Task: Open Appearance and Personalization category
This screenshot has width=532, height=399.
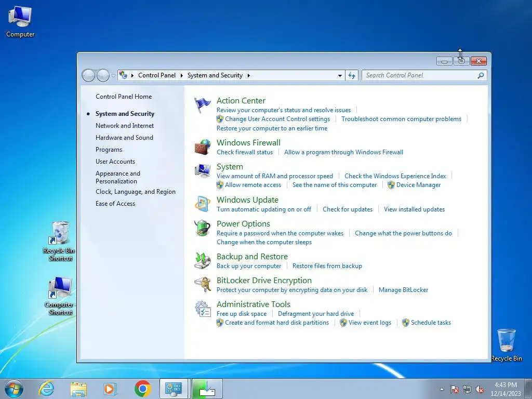Action: coord(118,177)
